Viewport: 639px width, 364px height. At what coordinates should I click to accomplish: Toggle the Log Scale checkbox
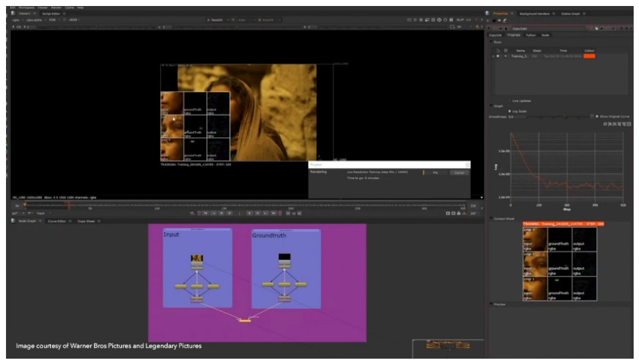tap(510, 111)
